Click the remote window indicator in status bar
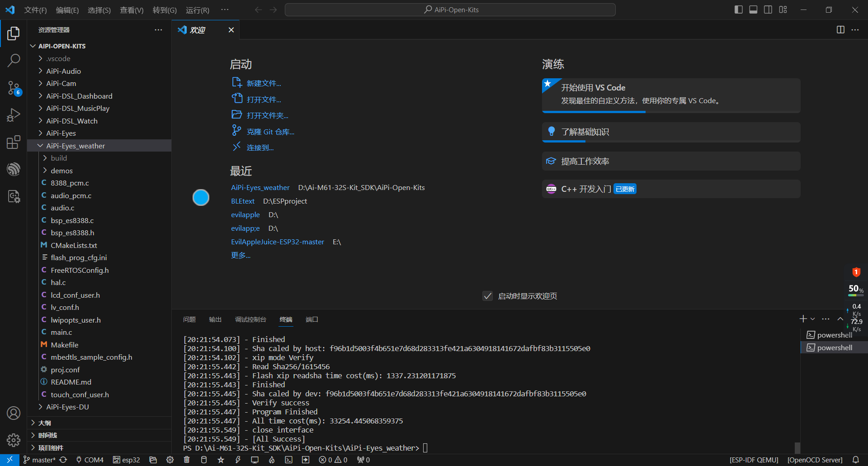The image size is (868, 466). pyautogui.click(x=9, y=460)
